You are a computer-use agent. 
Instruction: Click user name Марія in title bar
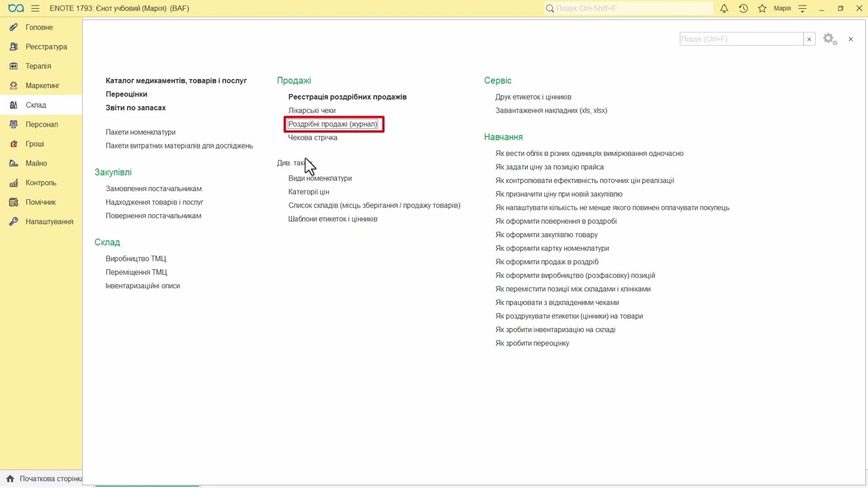(782, 8)
